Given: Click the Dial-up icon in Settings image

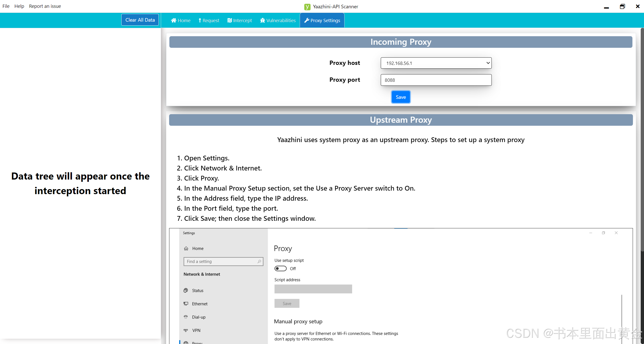Looking at the screenshot, I should 186,317.
